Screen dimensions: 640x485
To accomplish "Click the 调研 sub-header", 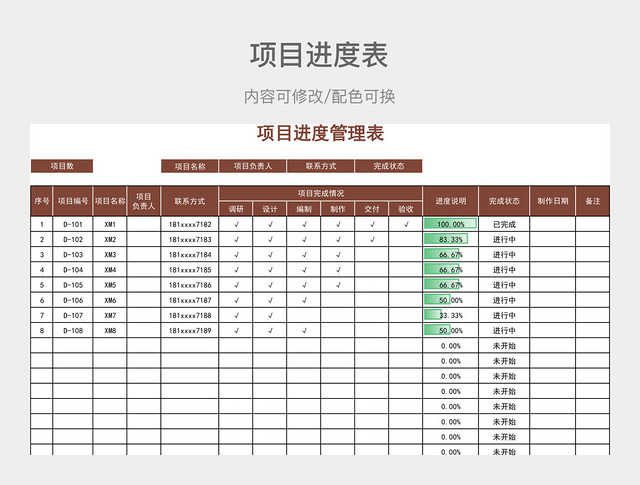I will coord(236,209).
